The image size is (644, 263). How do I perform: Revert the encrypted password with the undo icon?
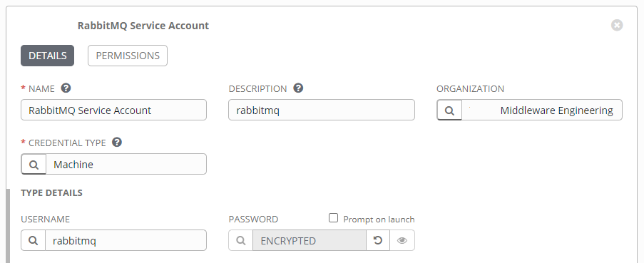pyautogui.click(x=378, y=240)
